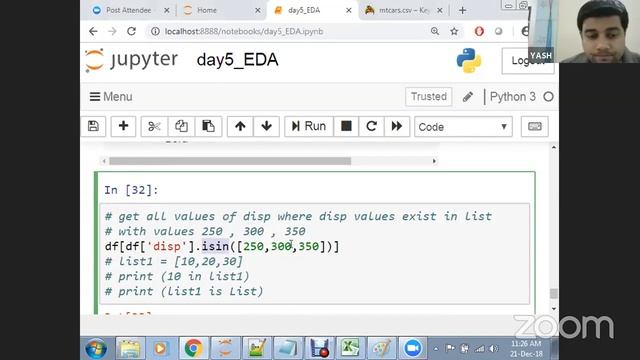
Task: Click the Trusted notebook button
Action: pos(429,97)
